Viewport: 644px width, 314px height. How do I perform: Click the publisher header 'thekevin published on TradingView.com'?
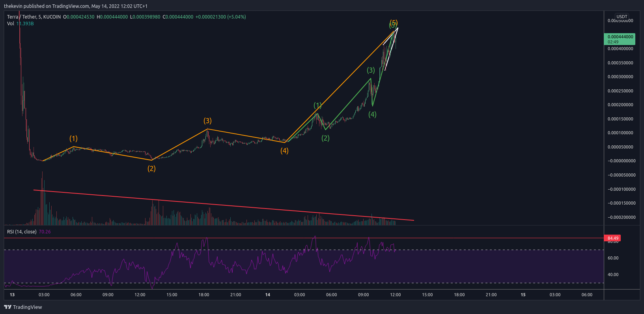coord(47,6)
